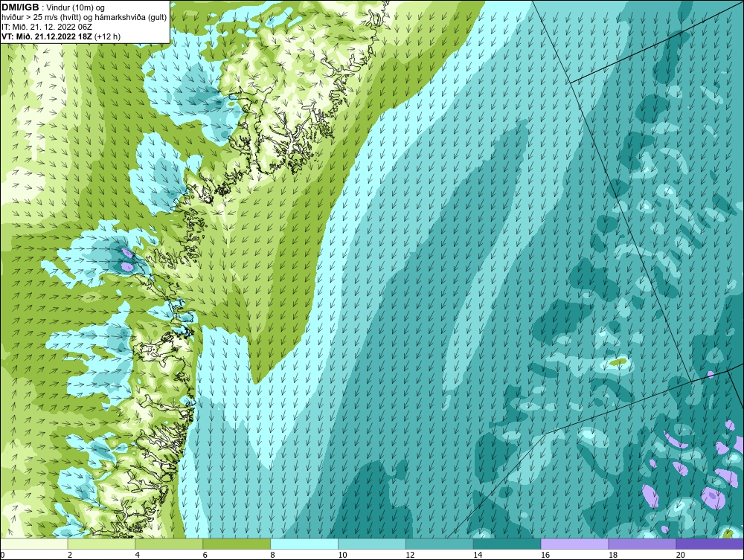Click the 8–10 m/s pale cyan swatch
This screenshot has height=560, width=744.
coord(304,544)
